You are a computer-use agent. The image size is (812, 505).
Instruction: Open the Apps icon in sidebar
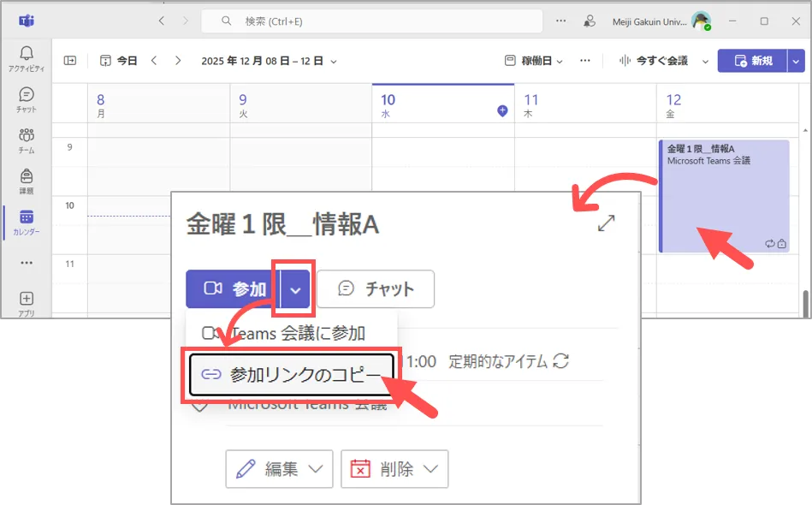[x=26, y=303]
